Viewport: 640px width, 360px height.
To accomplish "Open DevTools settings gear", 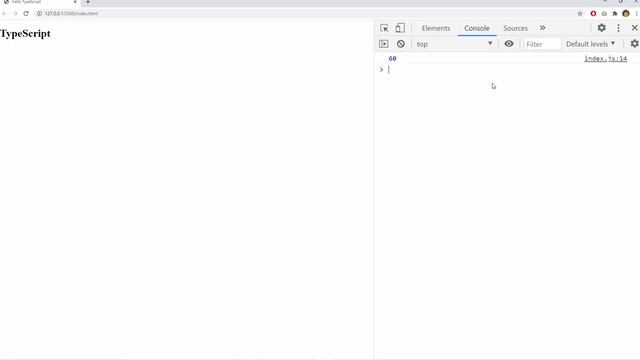I will tap(602, 28).
